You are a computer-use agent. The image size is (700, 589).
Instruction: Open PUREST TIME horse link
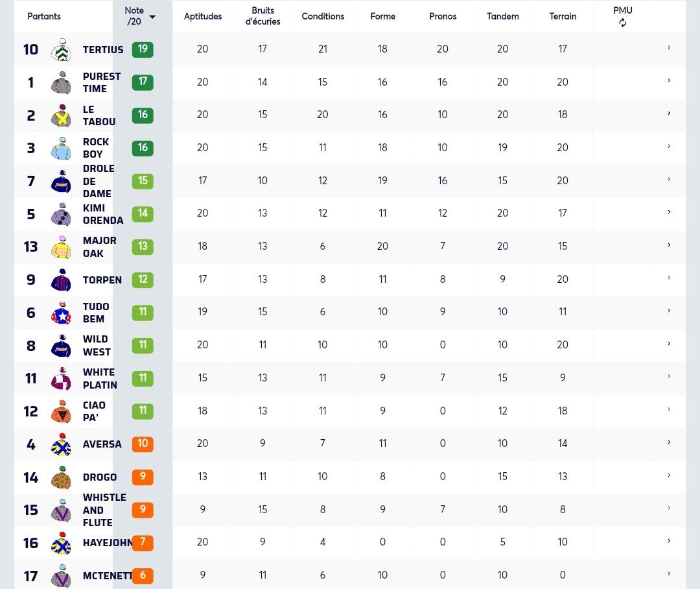click(101, 82)
